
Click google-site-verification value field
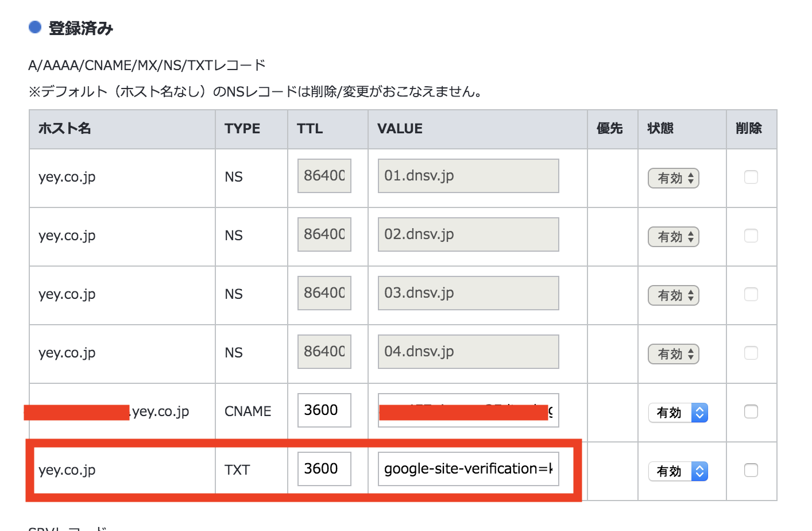click(x=468, y=469)
